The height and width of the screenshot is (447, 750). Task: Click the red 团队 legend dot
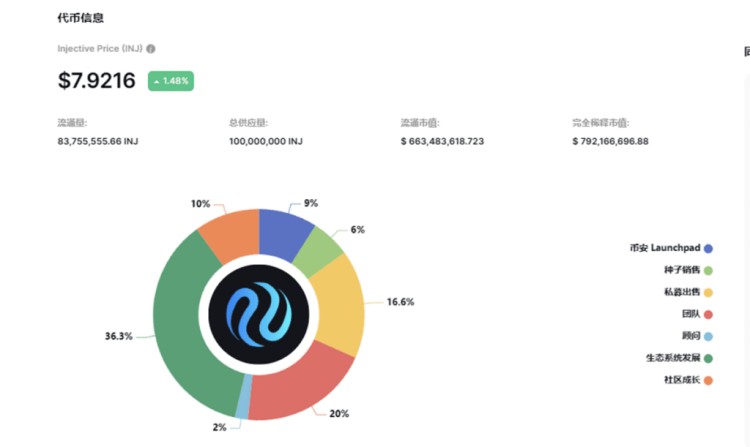coord(708,315)
